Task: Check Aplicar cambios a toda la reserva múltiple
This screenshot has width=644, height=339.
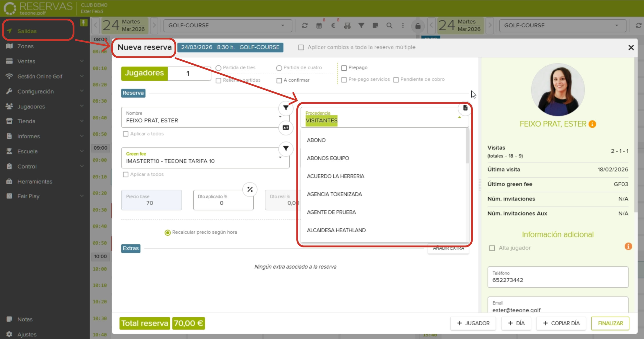Action: tap(301, 47)
